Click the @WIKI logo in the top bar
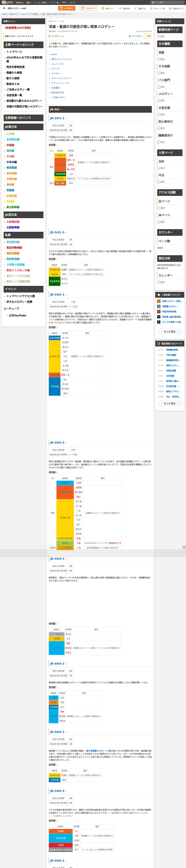This screenshot has height=868, width=186. pos(7,2)
